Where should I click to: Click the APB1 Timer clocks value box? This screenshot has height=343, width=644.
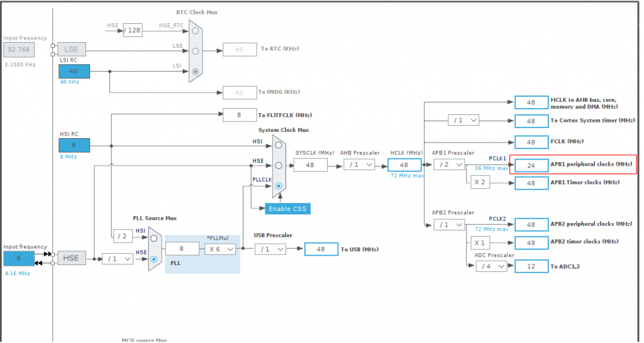pos(531,183)
